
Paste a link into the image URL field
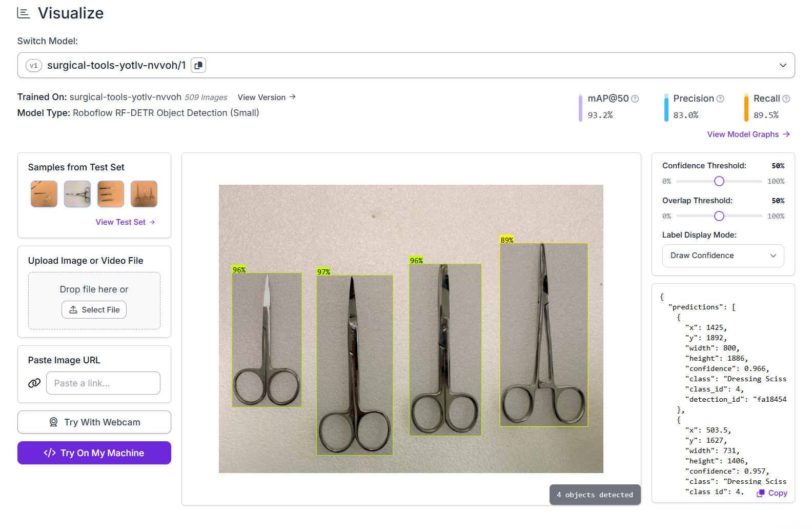point(103,383)
